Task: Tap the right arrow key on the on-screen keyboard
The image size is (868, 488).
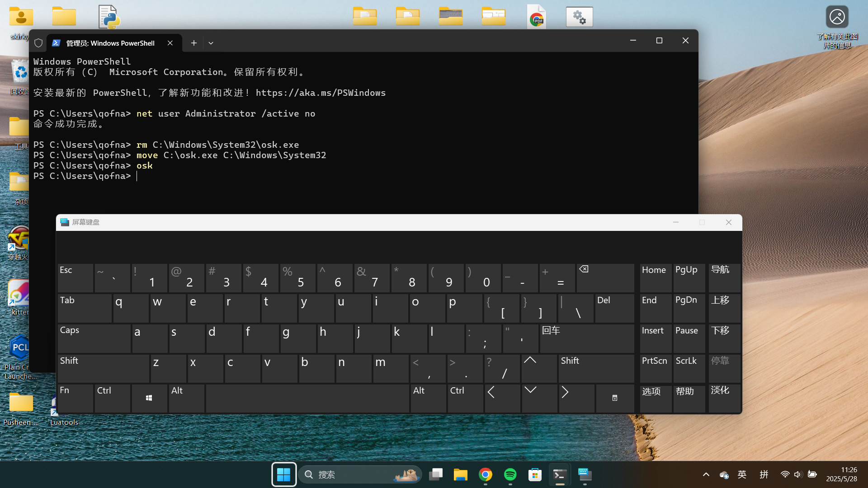Action: (x=576, y=398)
